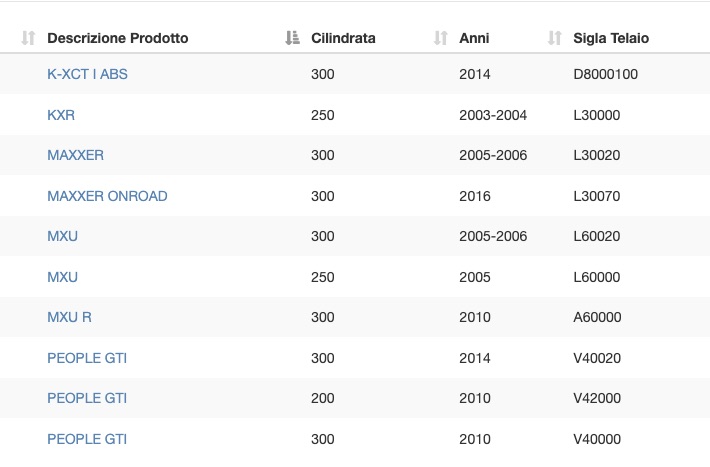Click the 2003-2004 year cell
This screenshot has width=710, height=467.
pyautogui.click(x=493, y=115)
